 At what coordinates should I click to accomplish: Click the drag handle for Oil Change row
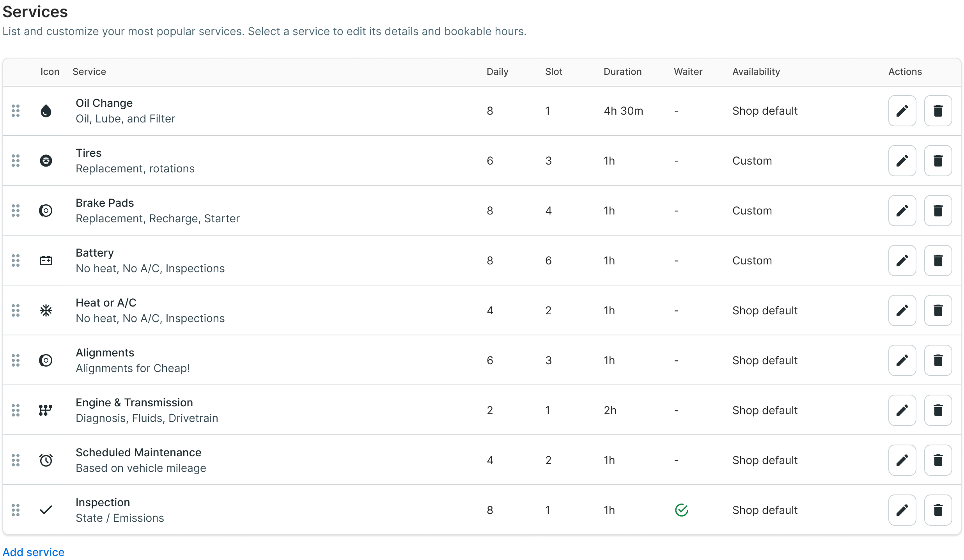(16, 111)
